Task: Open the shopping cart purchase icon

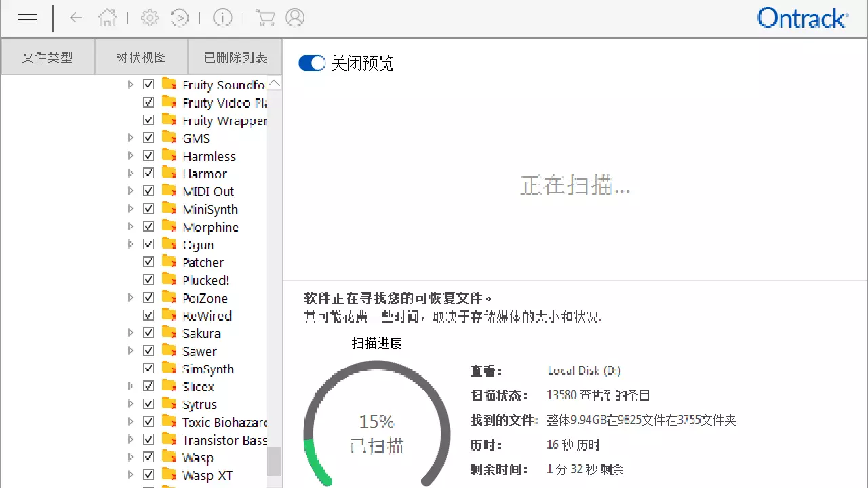Action: (x=264, y=18)
